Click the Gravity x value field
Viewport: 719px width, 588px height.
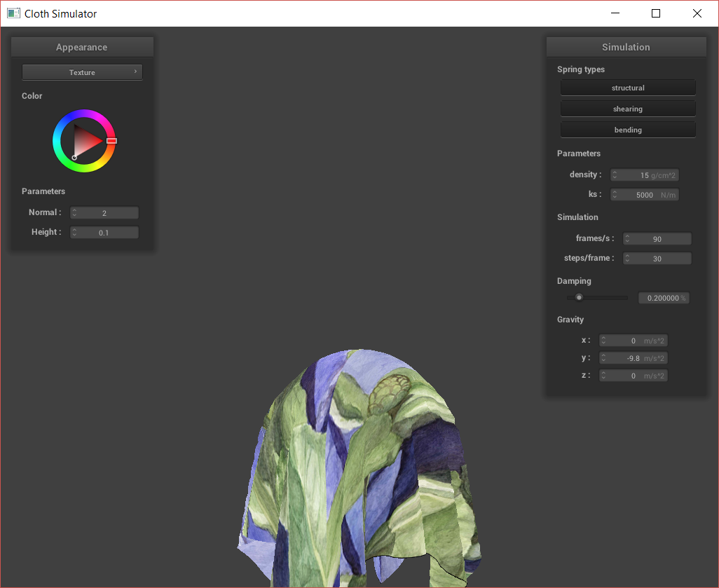pyautogui.click(x=634, y=341)
